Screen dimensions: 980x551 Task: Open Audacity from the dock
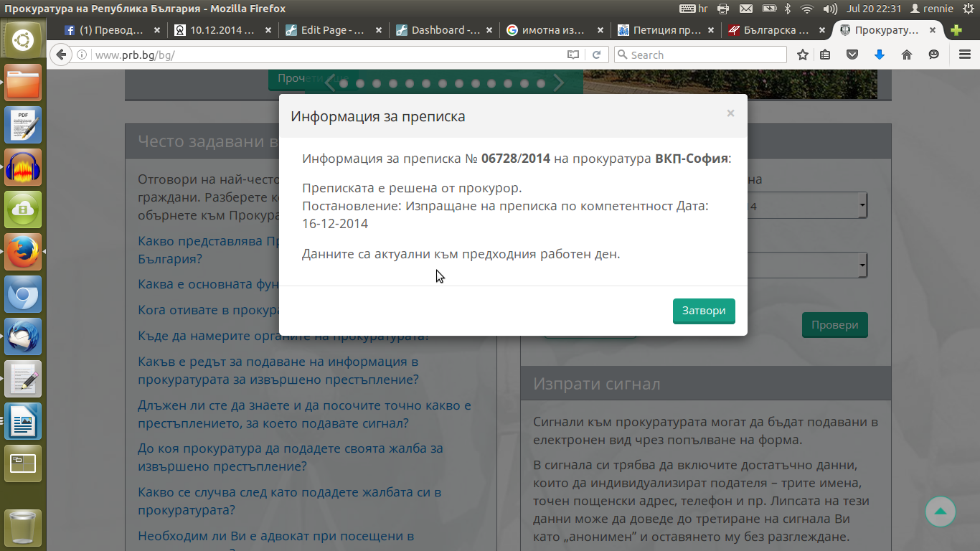[23, 167]
